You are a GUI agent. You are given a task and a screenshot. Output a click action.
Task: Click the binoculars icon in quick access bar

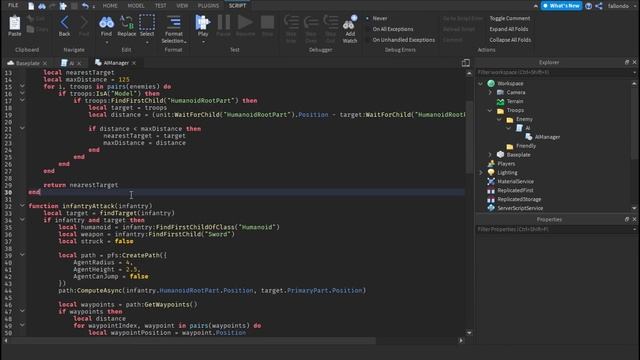click(42, 6)
